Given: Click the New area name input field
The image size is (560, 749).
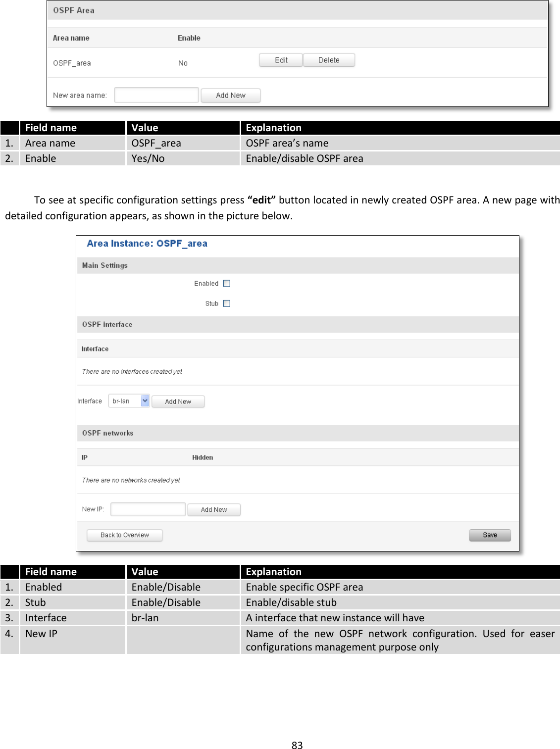Looking at the screenshot, I should 156,94.
